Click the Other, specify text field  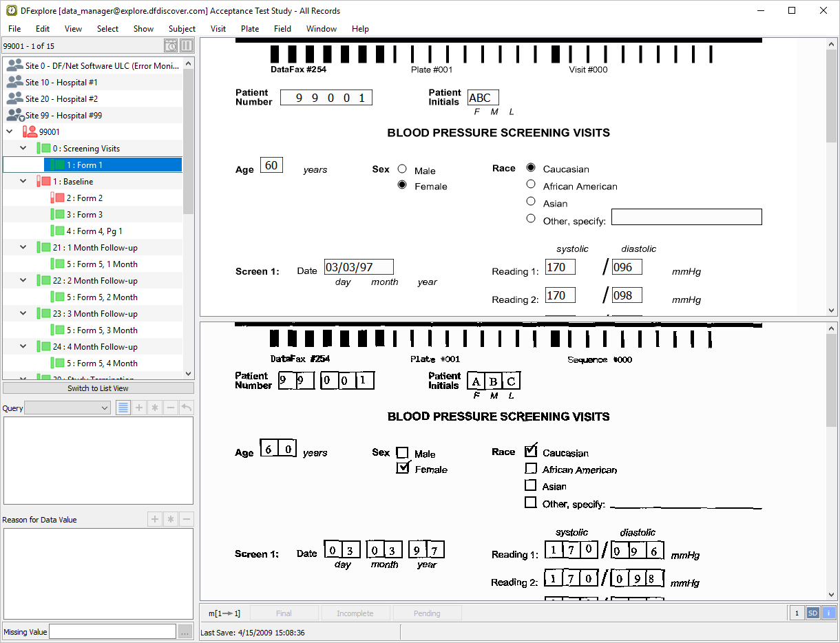pyautogui.click(x=686, y=218)
